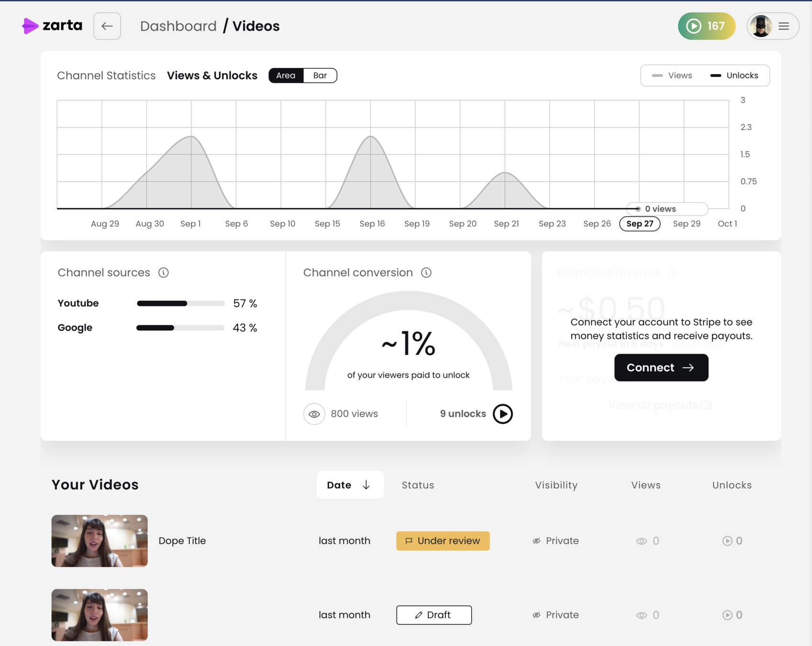Viewport: 812px width, 646px height.
Task: Open the Dope Title video thumbnail
Action: (100, 541)
